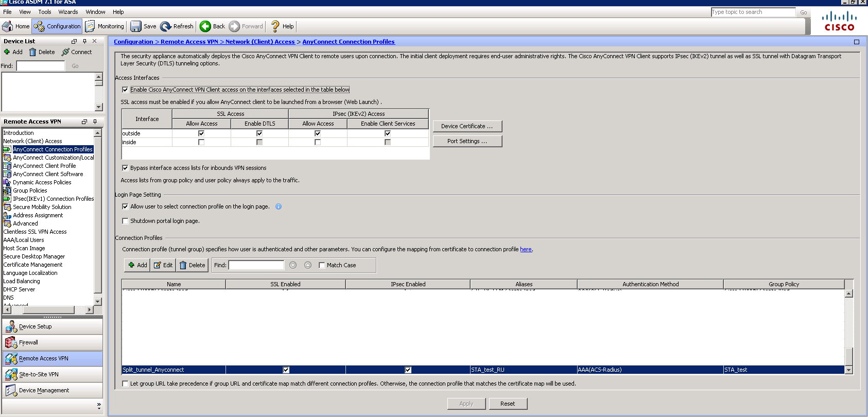Enable Match Case for Find
This screenshot has width=868, height=417.
tap(322, 265)
